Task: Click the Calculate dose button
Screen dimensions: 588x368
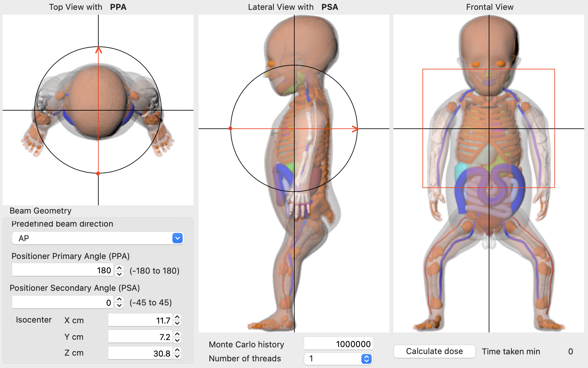Action: tap(434, 351)
